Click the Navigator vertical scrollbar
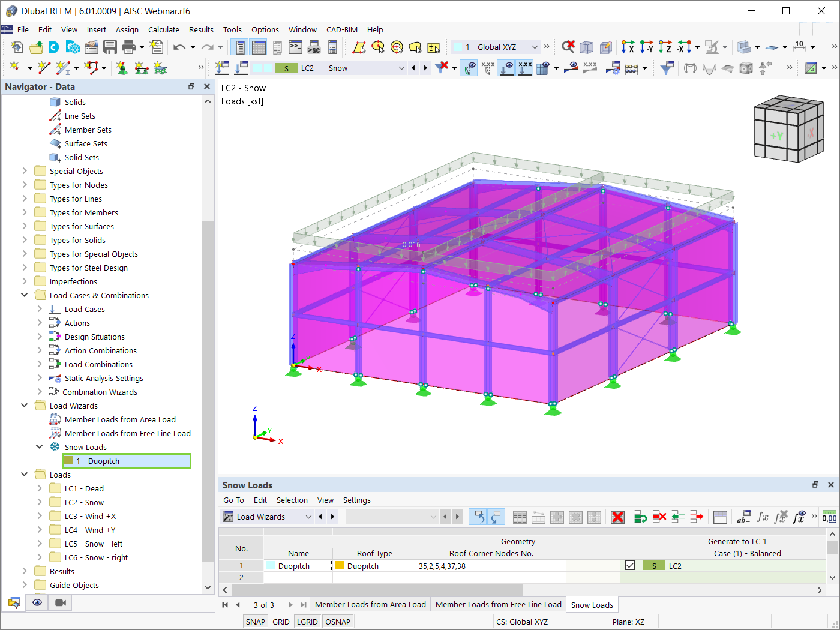Screen dimensions: 840x630 coord(208,391)
